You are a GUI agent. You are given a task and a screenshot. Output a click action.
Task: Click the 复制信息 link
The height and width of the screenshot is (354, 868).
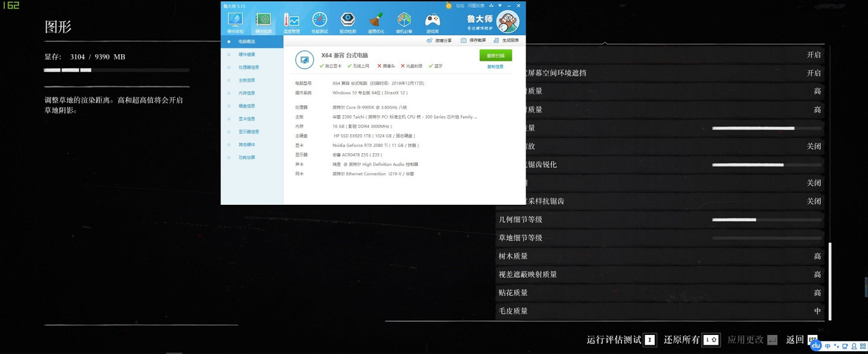[495, 67]
